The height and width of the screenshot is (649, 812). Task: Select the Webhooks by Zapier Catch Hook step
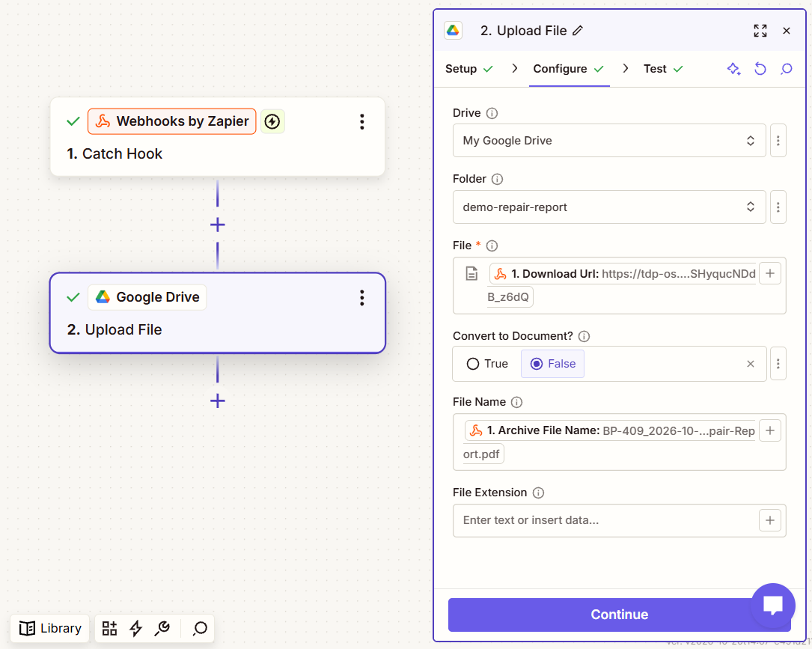(x=218, y=137)
